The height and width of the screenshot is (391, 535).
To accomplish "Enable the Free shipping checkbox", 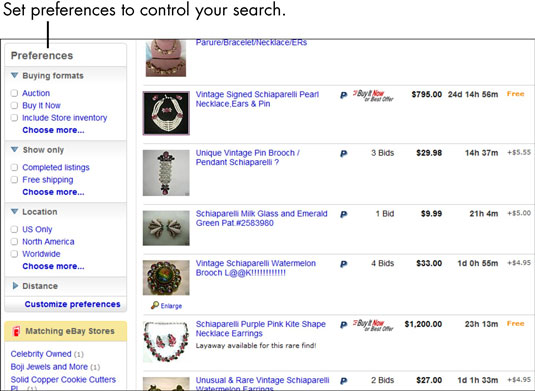I will coord(14,180).
